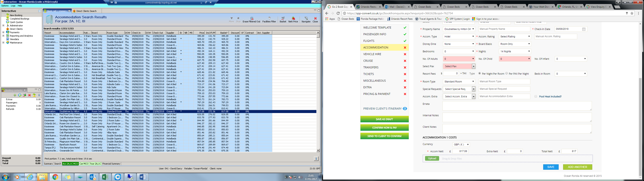Switch to the Car MCO tab
The width and height of the screenshot is (644, 181).
click(84, 164)
